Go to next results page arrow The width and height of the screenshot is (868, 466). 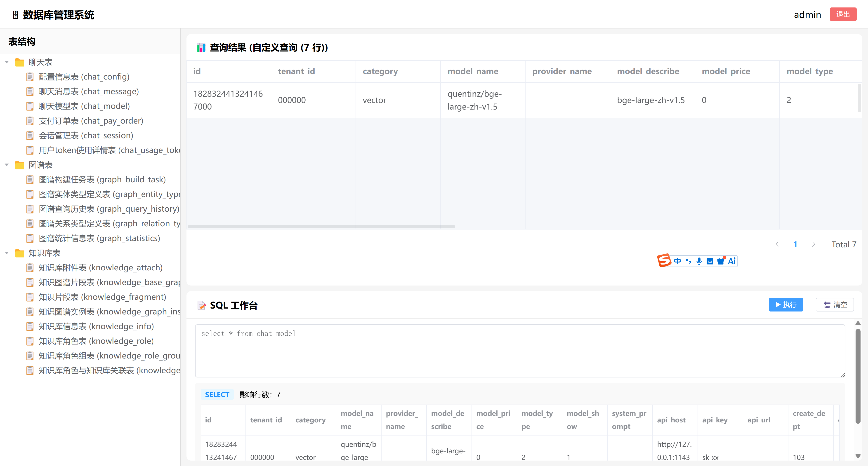pyautogui.click(x=814, y=244)
